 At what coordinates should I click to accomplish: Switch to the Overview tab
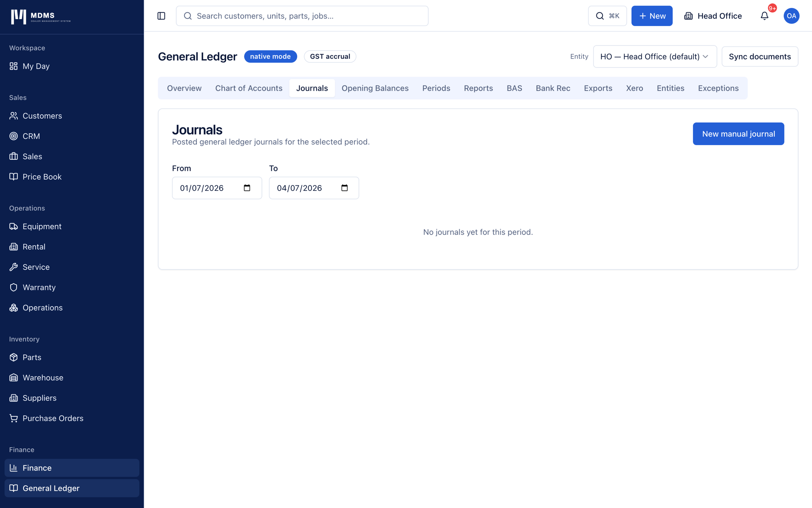[184, 88]
